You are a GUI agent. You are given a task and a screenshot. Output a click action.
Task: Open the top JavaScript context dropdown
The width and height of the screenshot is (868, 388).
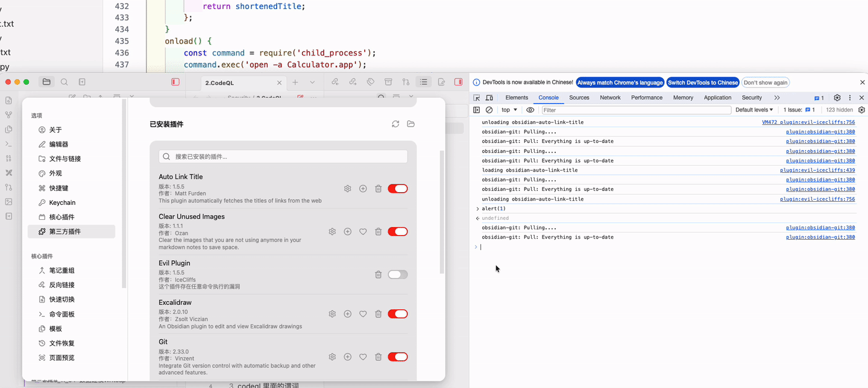[x=509, y=110]
